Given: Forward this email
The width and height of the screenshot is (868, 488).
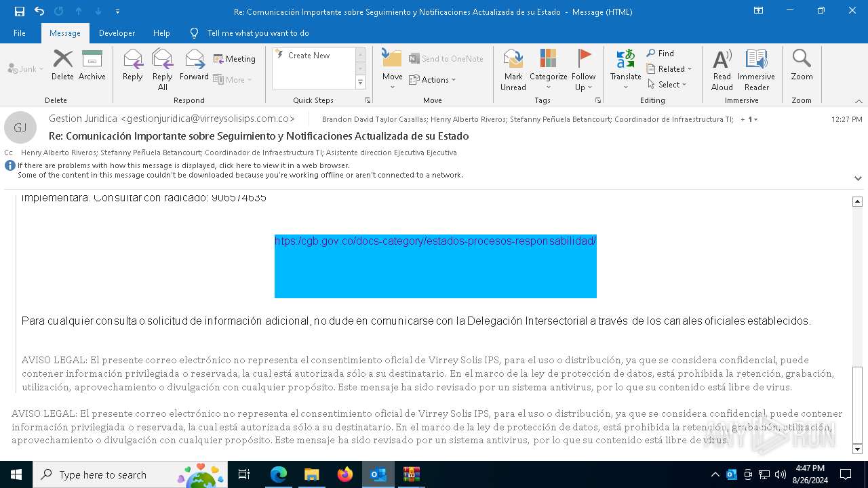Looking at the screenshot, I should click(x=194, y=66).
